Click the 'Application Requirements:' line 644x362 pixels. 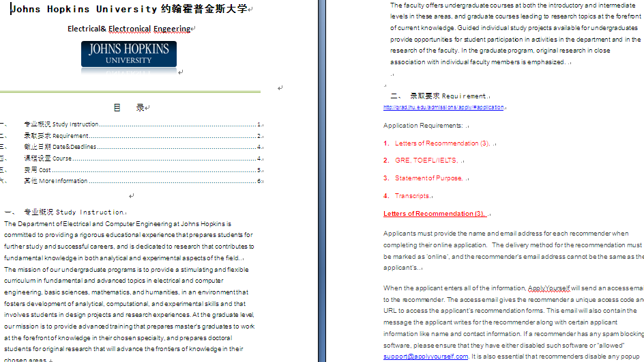point(423,126)
